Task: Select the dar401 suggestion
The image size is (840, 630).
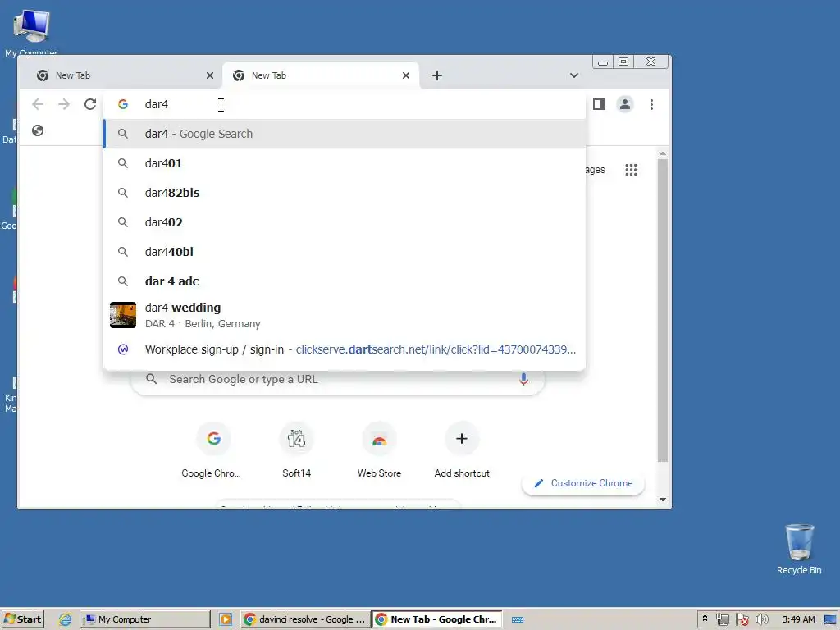Action: click(x=345, y=163)
